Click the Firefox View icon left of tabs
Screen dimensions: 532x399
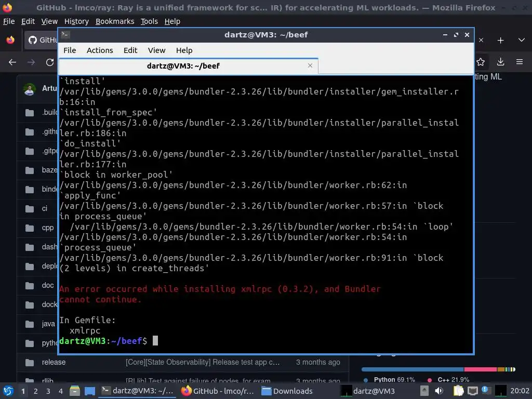(x=10, y=40)
